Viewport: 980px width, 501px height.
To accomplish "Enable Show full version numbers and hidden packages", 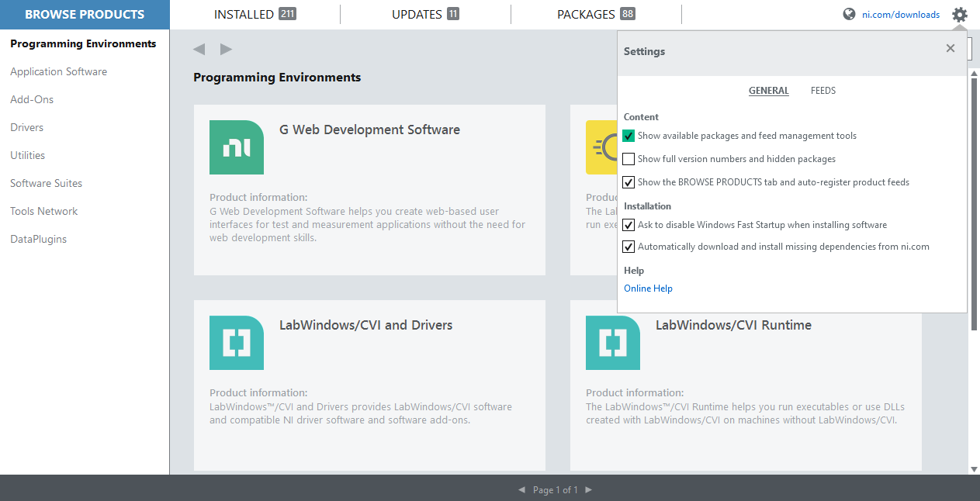I will [x=629, y=159].
